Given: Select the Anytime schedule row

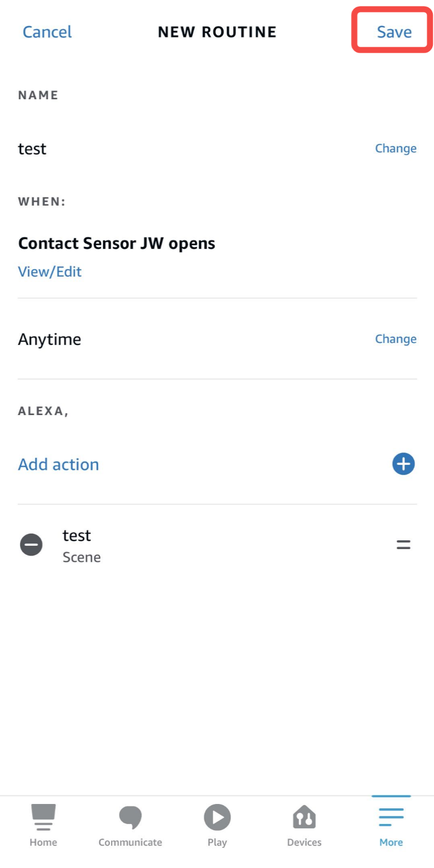Looking at the screenshot, I should click(x=50, y=340).
